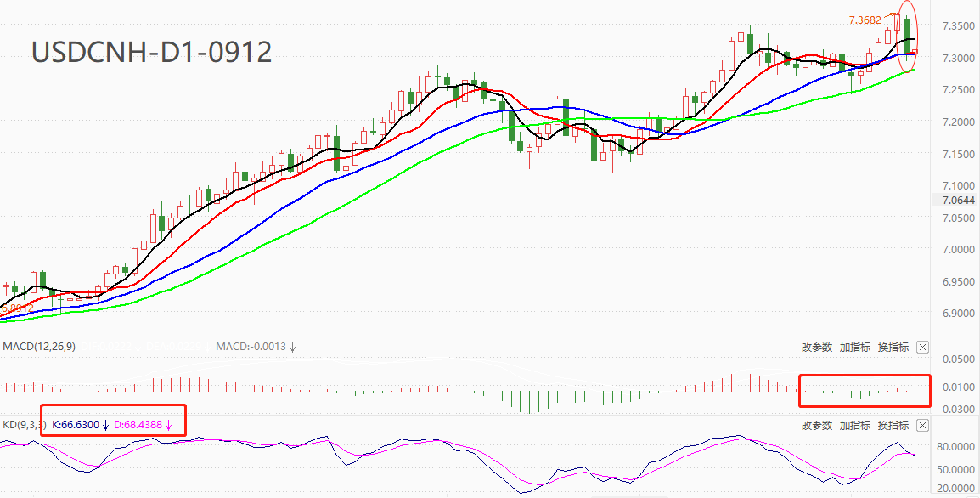Open 换指标 in the MACD panel
Viewport: 980px width, 498px height.
[893, 347]
